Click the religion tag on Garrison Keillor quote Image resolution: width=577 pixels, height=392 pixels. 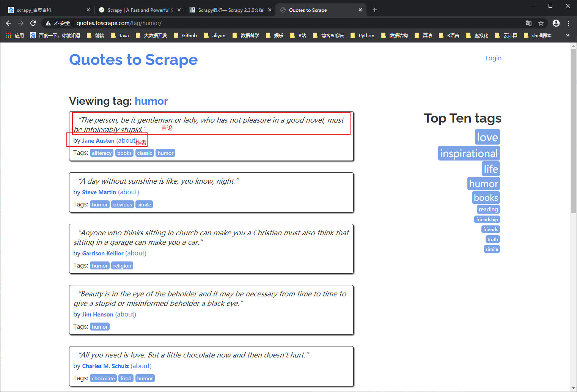[x=122, y=266]
